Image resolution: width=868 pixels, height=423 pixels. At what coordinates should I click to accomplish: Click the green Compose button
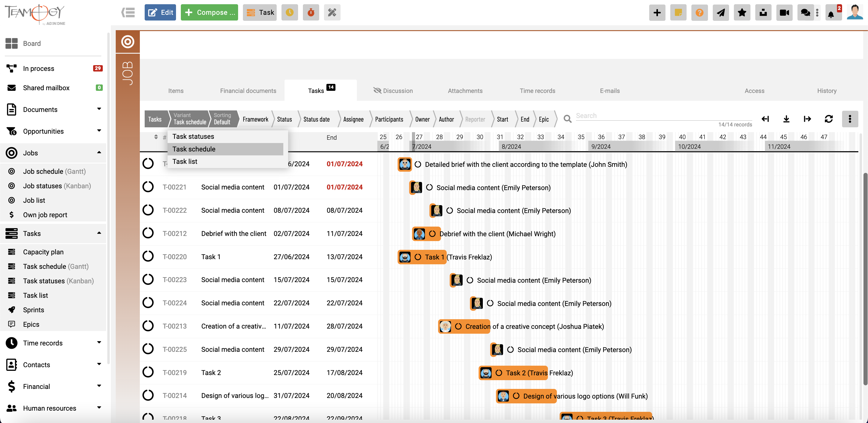tap(209, 12)
